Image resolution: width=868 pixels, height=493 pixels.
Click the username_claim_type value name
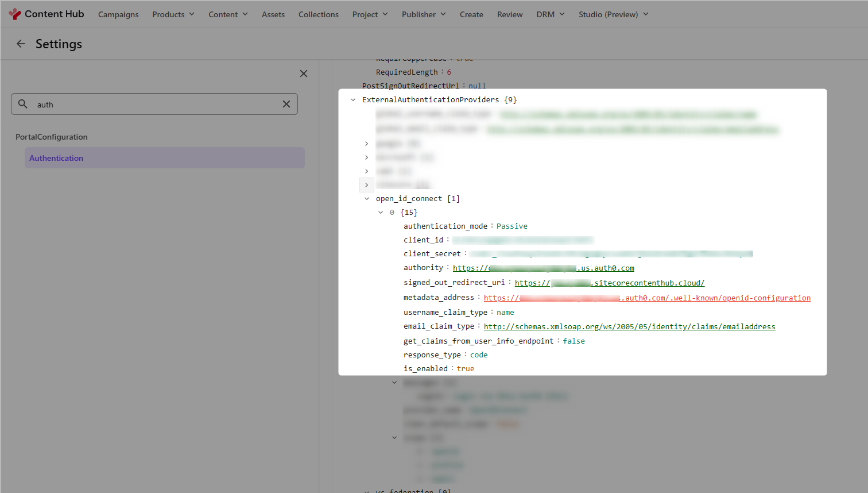505,313
